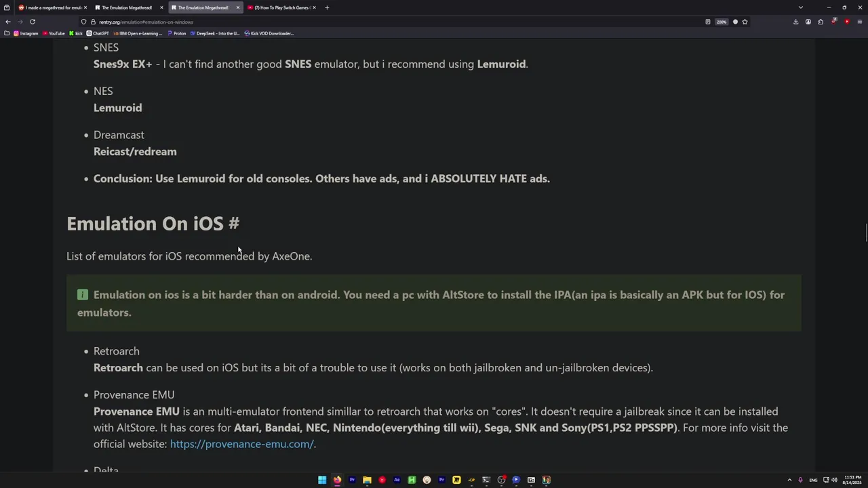The height and width of the screenshot is (488, 868).
Task: Reset the 200% zoom level indicator
Action: click(x=722, y=22)
